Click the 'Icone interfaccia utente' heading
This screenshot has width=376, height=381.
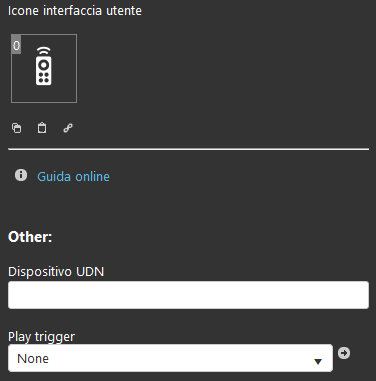75,11
